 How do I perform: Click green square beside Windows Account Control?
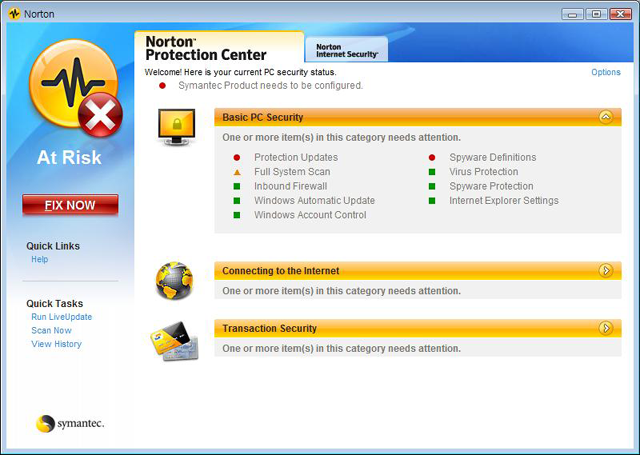click(x=237, y=215)
